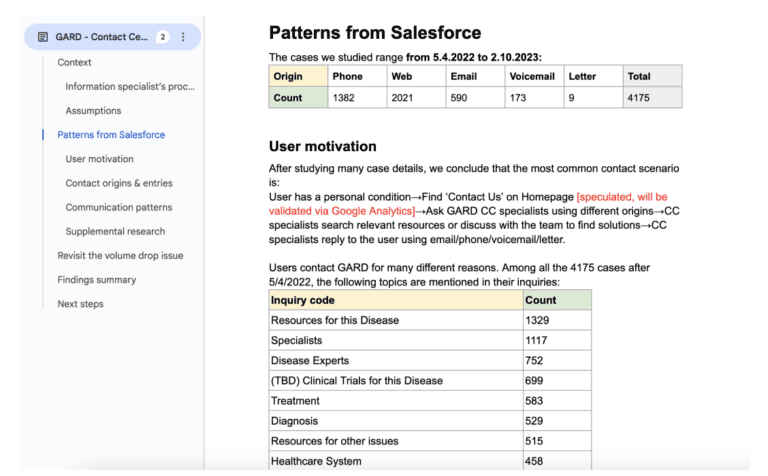Image resolution: width=768 pixels, height=476 pixels.
Task: Select the Origin header cell
Action: (x=298, y=76)
